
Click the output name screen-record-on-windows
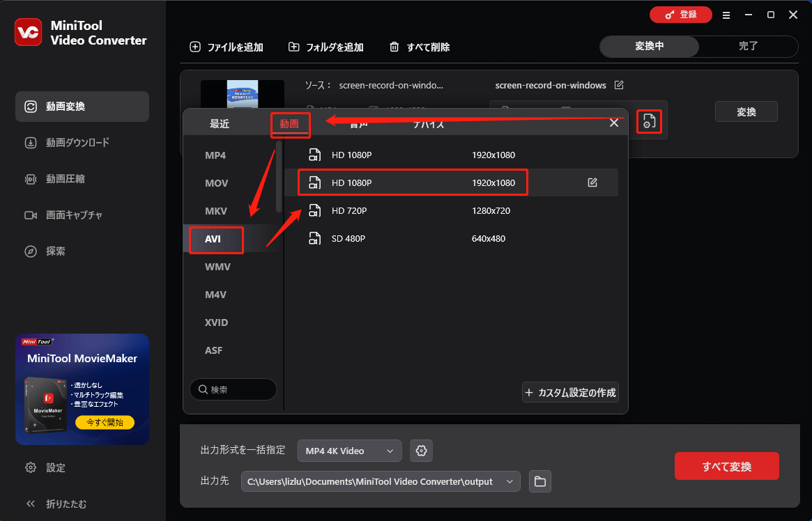pyautogui.click(x=551, y=86)
